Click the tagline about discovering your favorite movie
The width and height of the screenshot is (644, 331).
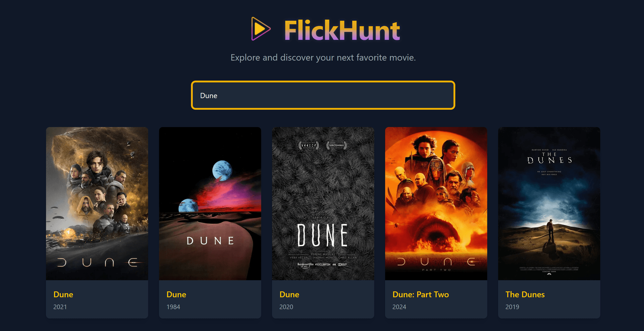tap(323, 58)
